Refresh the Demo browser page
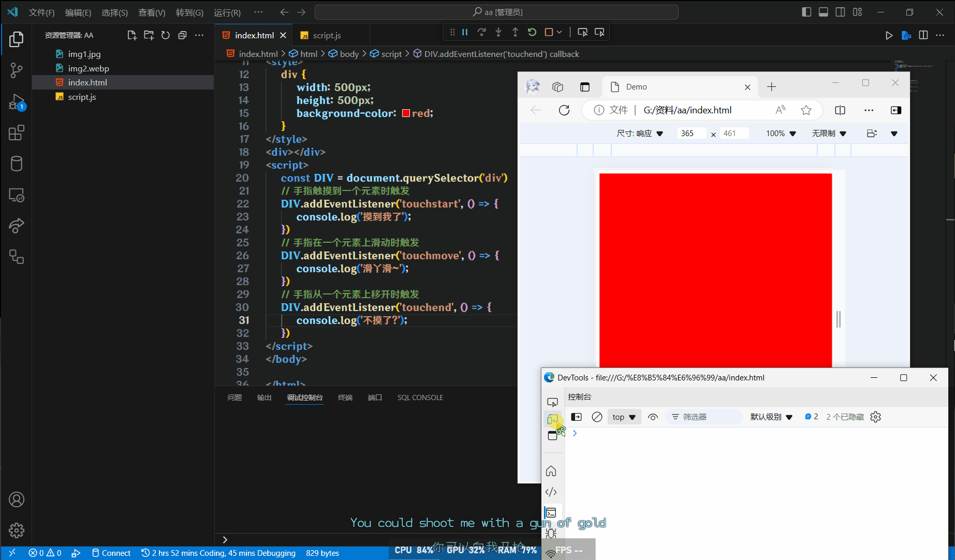 point(564,110)
